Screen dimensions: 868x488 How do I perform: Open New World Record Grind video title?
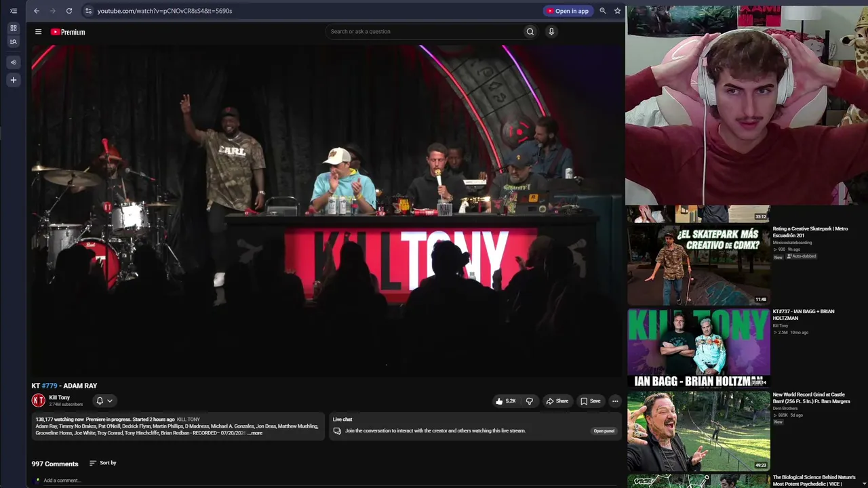click(811, 398)
